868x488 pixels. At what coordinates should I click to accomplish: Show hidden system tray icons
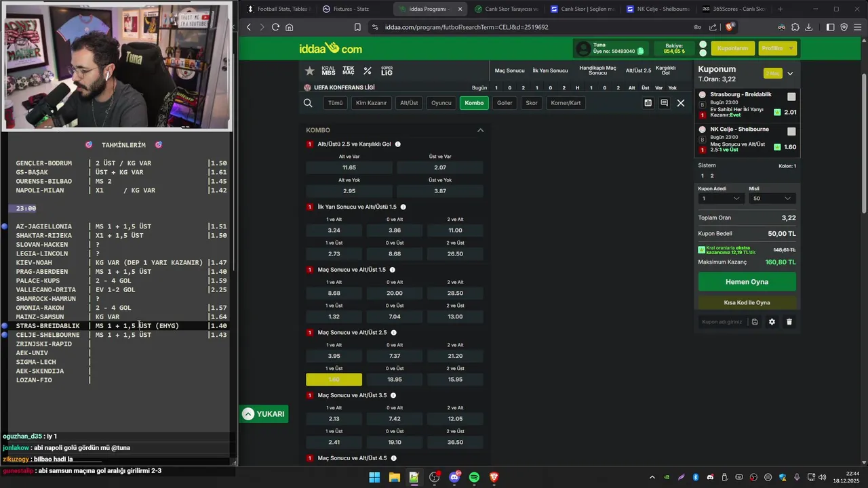(652, 477)
